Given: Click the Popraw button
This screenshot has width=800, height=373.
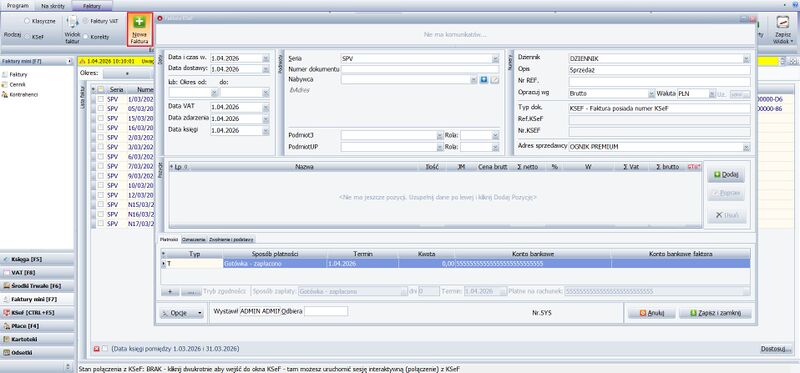Looking at the screenshot, I should (x=727, y=194).
